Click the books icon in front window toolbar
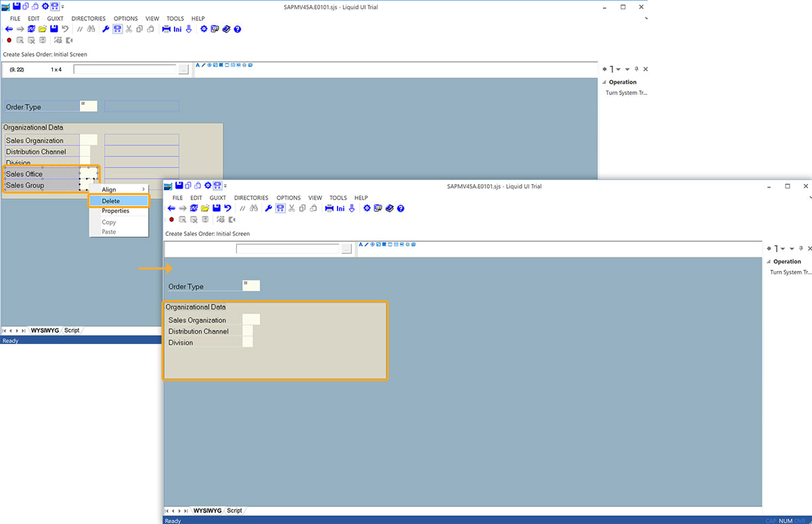 click(389, 209)
